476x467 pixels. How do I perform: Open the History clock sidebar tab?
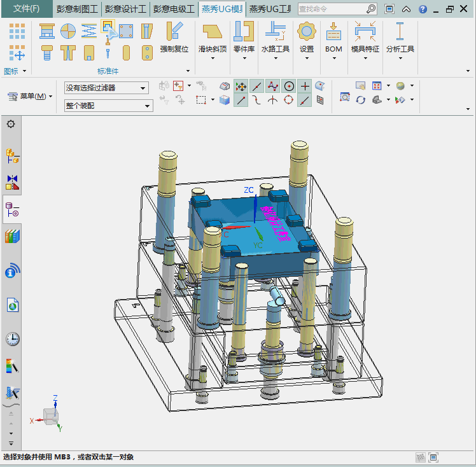point(13,339)
